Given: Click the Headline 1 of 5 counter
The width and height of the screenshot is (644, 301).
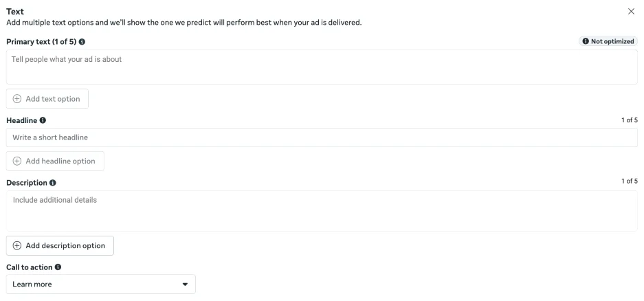Looking at the screenshot, I should coord(630,120).
